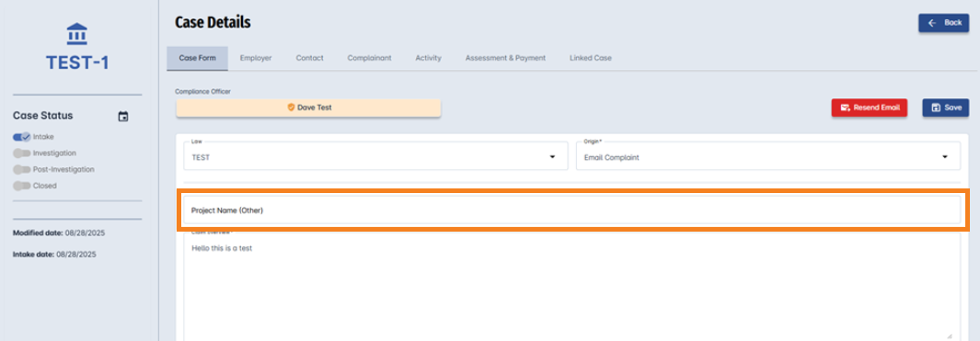
Task: View the Activity tab
Action: [428, 58]
